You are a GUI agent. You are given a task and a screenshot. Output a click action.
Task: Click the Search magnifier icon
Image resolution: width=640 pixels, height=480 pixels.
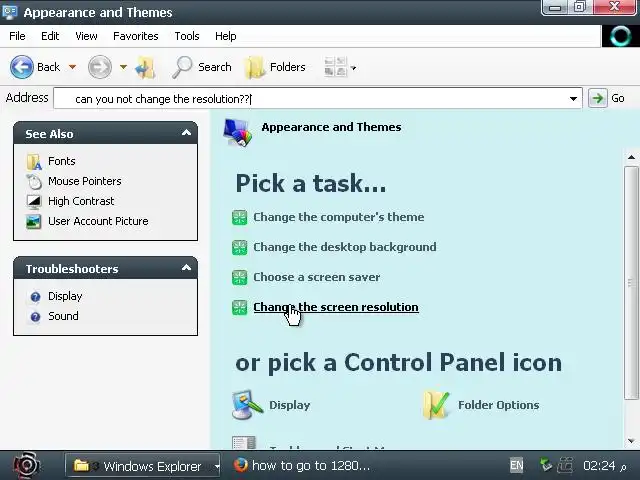tap(182, 67)
